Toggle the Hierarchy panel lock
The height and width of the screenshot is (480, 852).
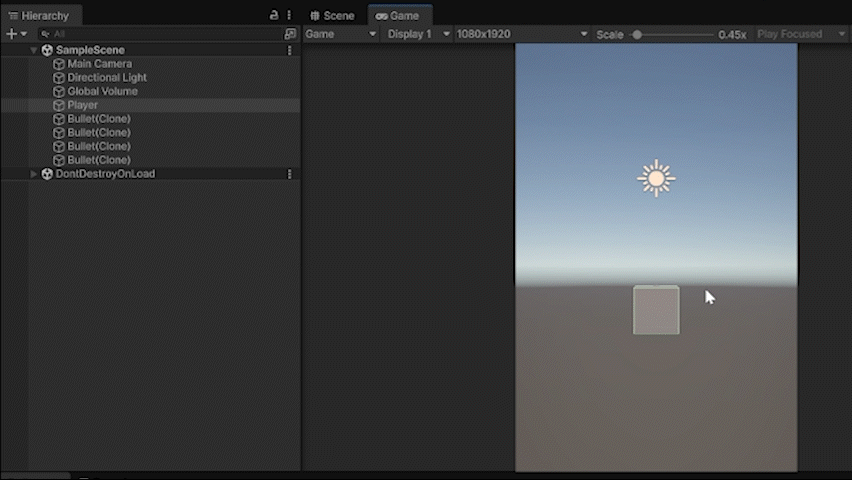274,15
